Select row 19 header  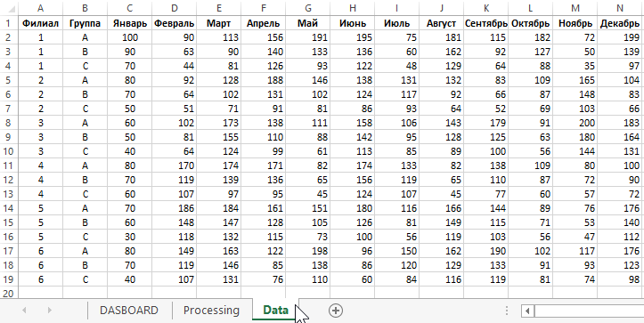click(9, 279)
